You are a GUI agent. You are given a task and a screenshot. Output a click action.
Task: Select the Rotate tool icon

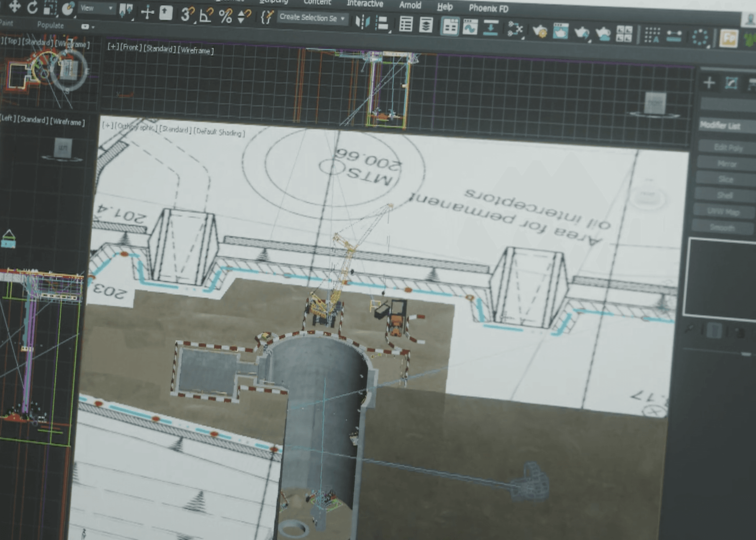point(33,7)
